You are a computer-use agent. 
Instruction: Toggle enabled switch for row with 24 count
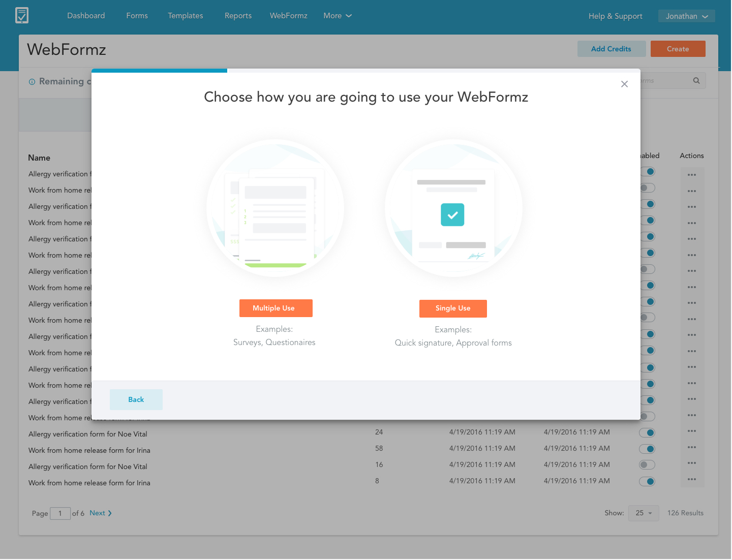647,433
